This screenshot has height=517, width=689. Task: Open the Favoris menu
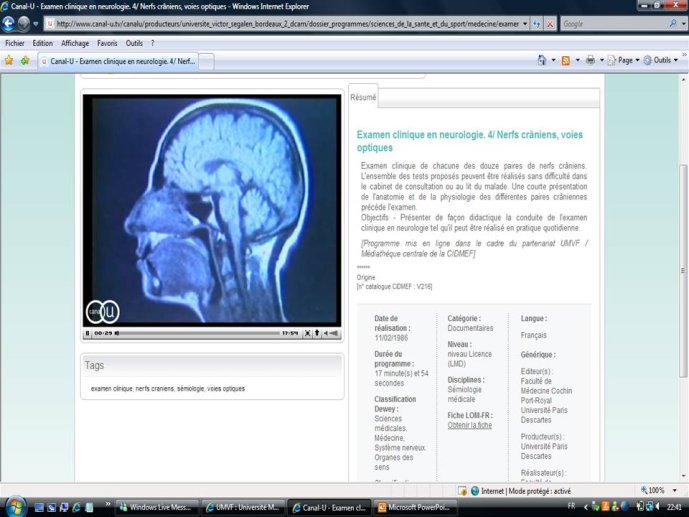[107, 43]
